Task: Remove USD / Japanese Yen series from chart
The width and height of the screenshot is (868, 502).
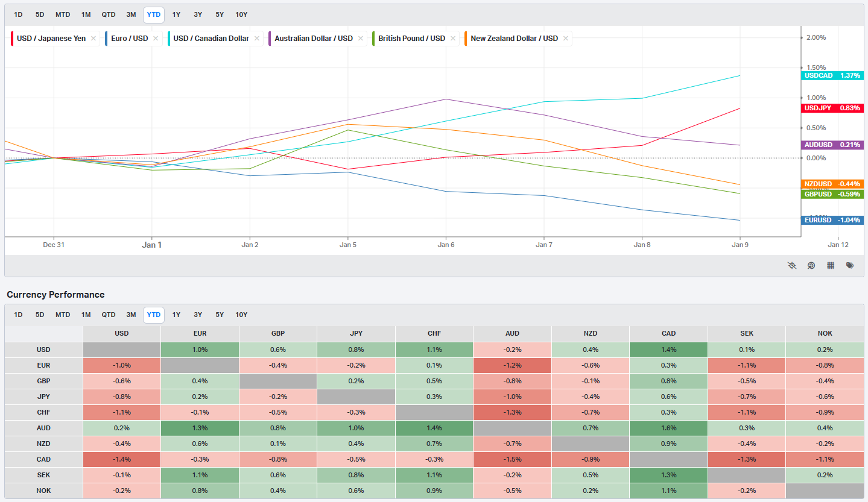Action: [93, 39]
